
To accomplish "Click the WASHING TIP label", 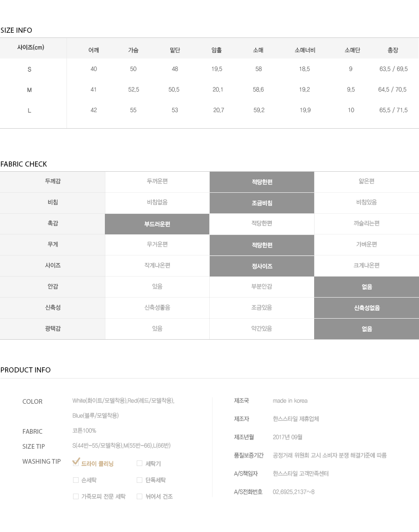I will click(x=41, y=461).
